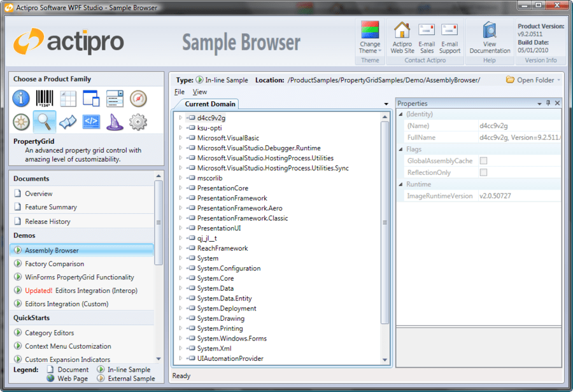The width and height of the screenshot is (573, 392).
Task: Open the View menu
Action: click(199, 91)
